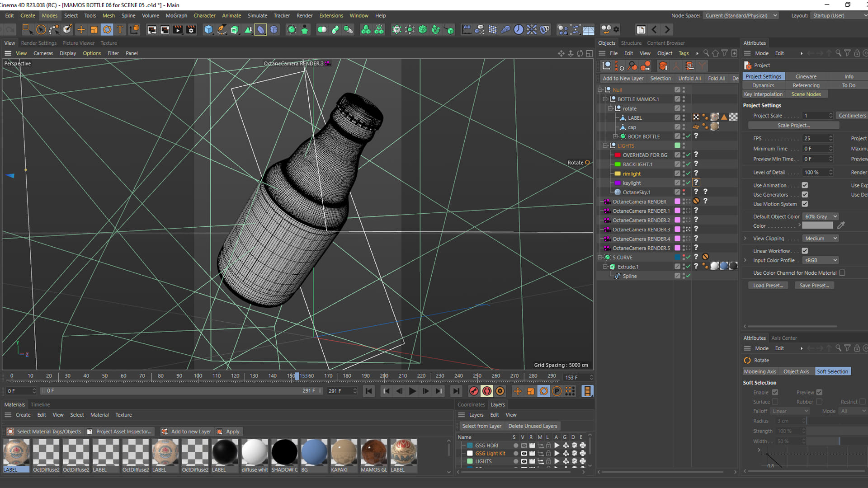Enable Use Color Channel for Node Material
The image size is (868, 488).
tap(842, 273)
